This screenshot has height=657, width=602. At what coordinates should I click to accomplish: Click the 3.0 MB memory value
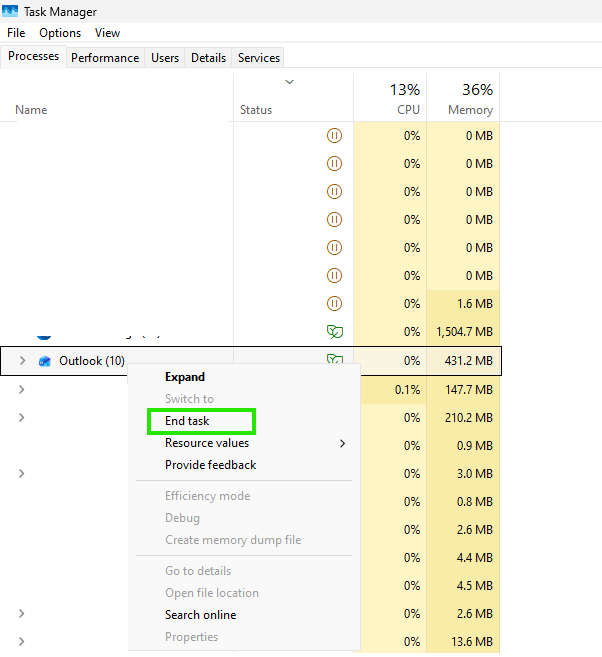point(475,473)
